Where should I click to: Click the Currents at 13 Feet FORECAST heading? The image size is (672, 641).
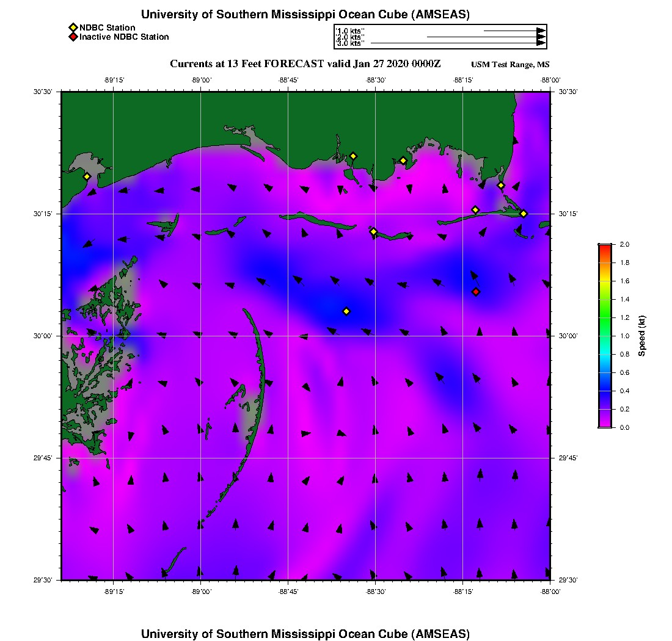[305, 64]
